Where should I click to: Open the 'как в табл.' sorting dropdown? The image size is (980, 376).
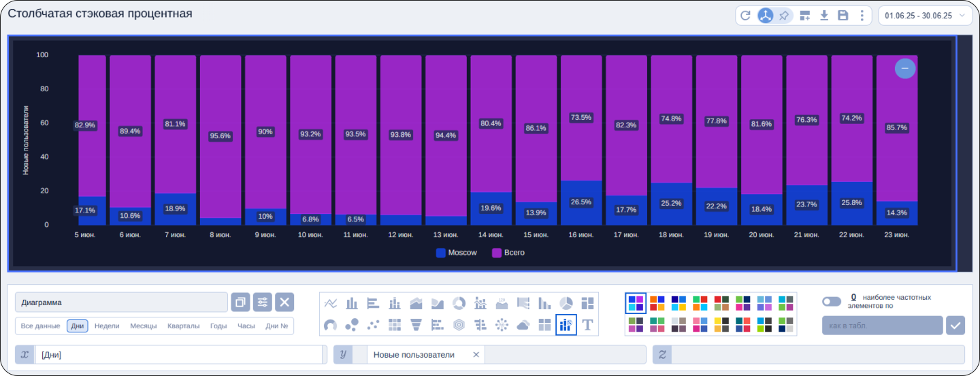click(882, 326)
